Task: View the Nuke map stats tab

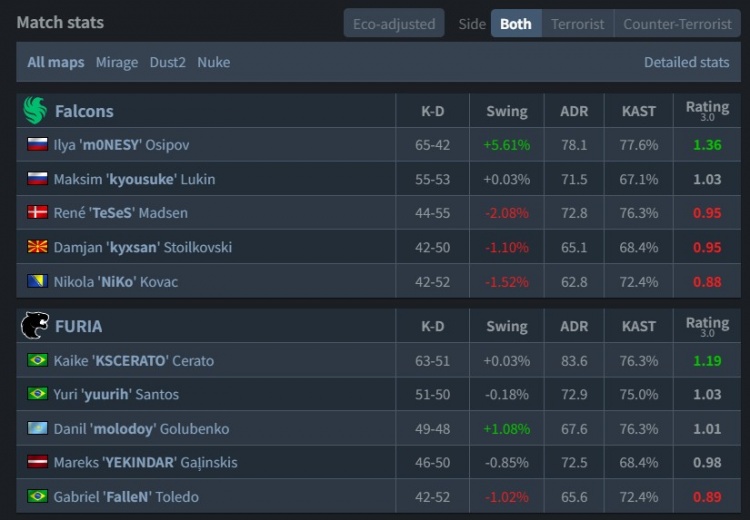Action: pyautogui.click(x=213, y=62)
